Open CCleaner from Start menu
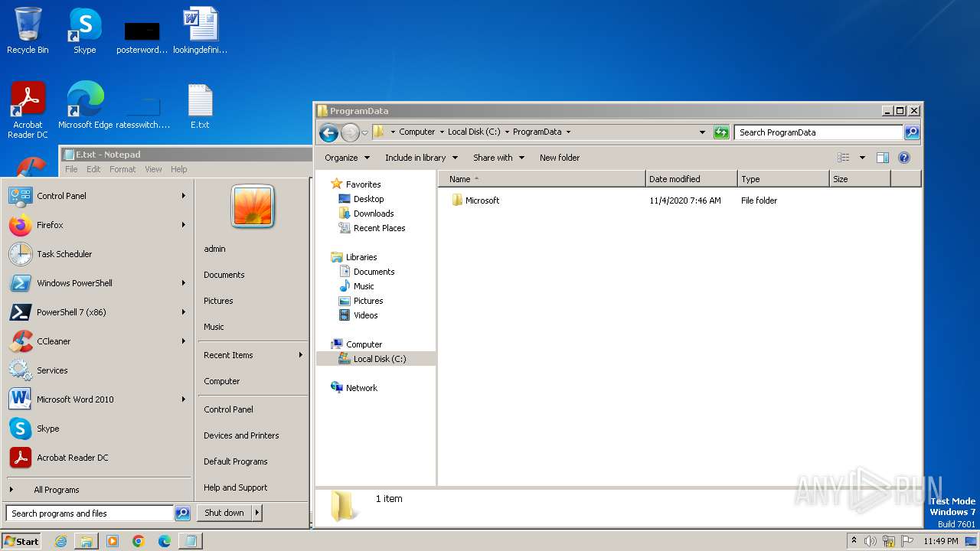This screenshot has height=551, width=980. point(97,341)
